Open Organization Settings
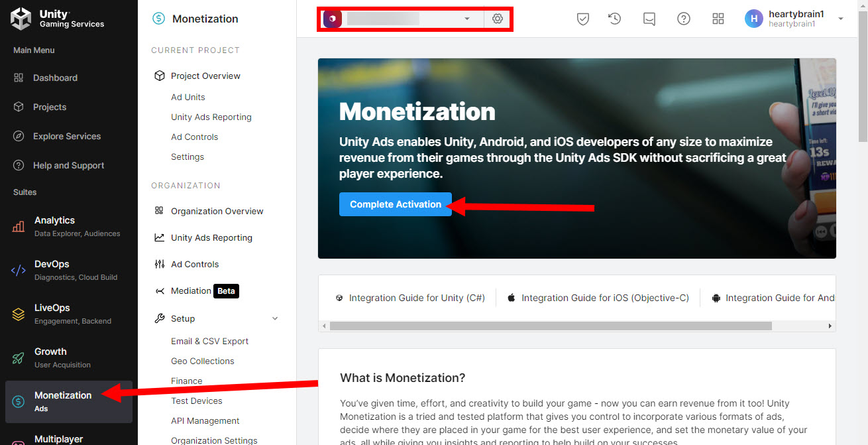868x445 pixels. pos(214,440)
